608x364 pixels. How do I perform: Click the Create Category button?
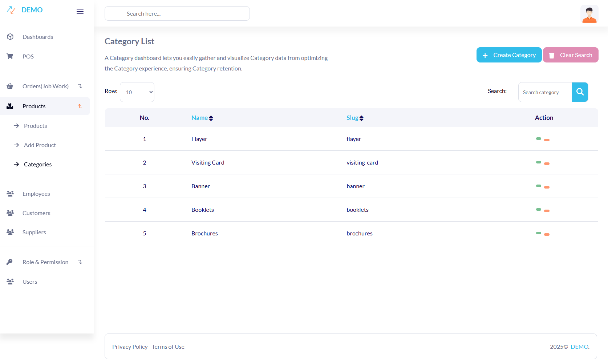509,55
